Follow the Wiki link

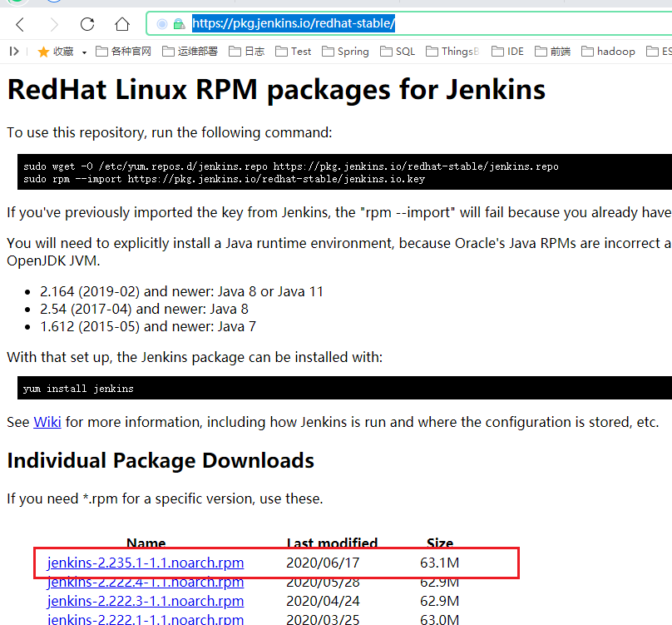[47, 422]
